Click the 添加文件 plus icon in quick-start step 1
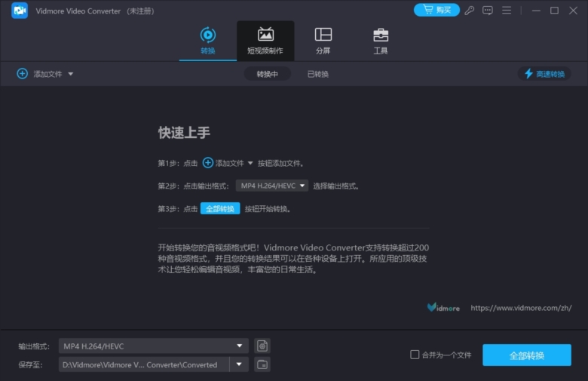This screenshot has width=588, height=381. click(x=208, y=163)
